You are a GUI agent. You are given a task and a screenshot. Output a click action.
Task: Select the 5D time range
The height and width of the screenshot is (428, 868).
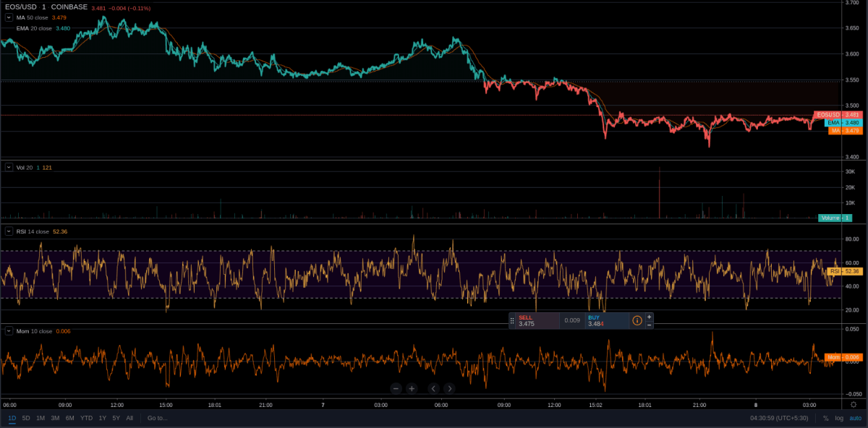click(x=26, y=418)
